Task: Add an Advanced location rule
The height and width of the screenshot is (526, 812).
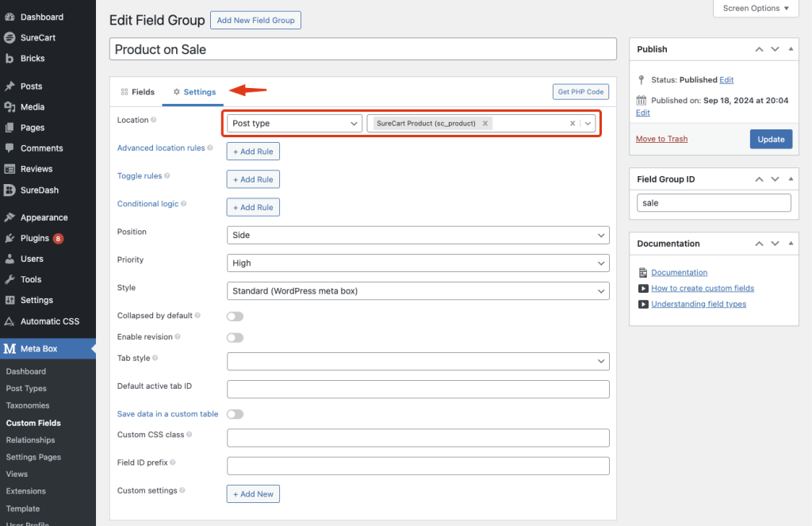Action: [x=253, y=152]
